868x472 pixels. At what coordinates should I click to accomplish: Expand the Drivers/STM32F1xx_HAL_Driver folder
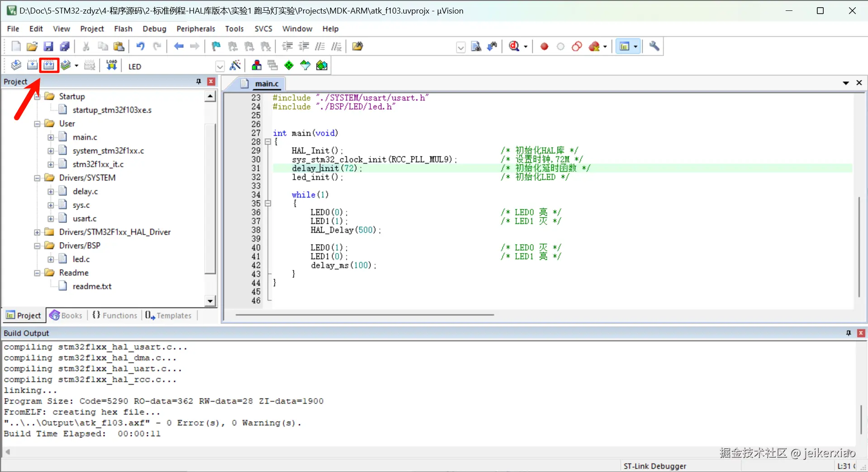(38, 232)
